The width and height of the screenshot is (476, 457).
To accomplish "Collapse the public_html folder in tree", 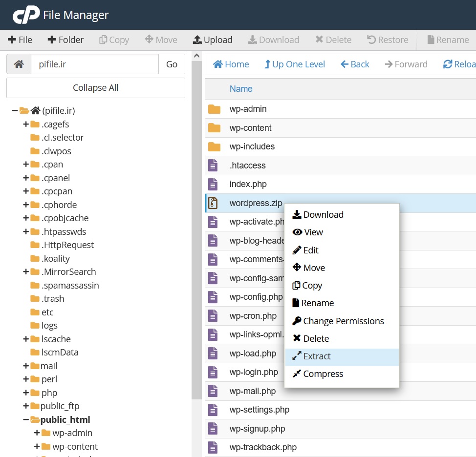I will click(26, 420).
